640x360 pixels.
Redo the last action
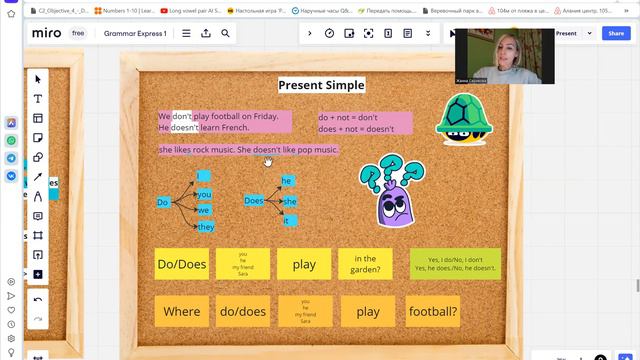(38, 319)
